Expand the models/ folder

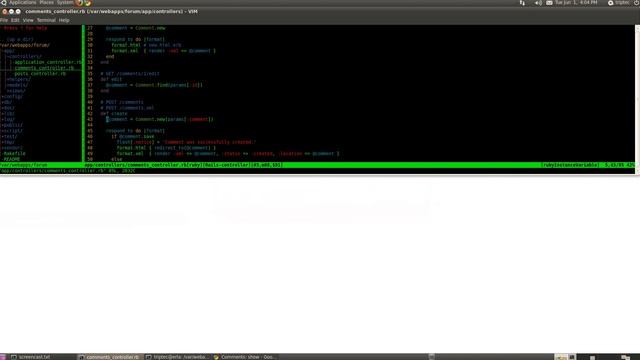[18, 85]
